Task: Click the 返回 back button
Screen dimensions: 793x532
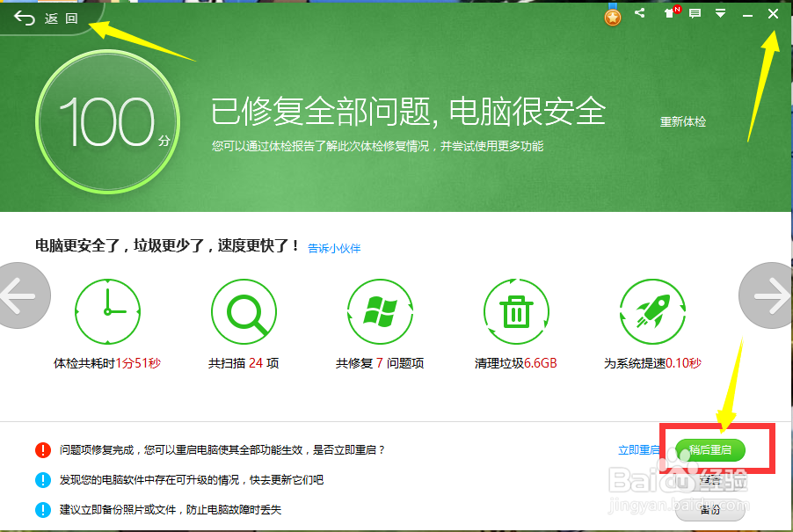Action: point(44,18)
